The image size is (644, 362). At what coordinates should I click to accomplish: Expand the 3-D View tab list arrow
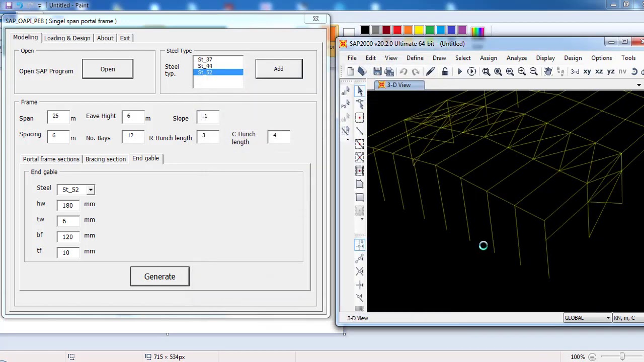tap(639, 85)
